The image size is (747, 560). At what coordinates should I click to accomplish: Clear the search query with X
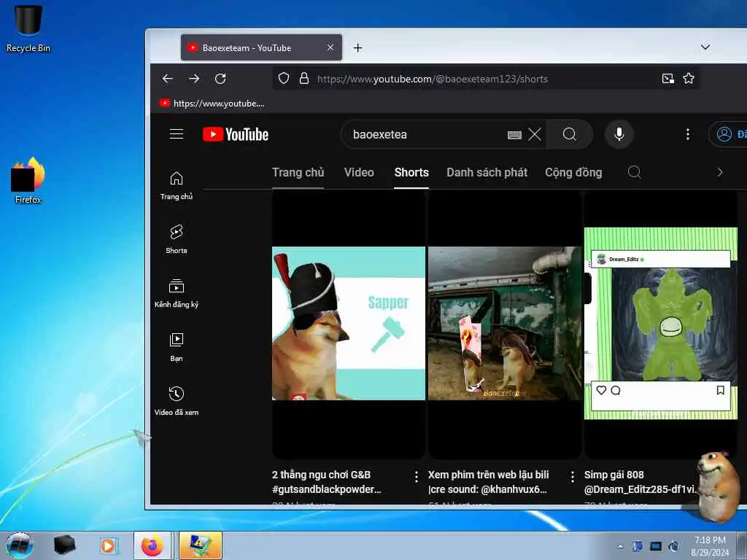click(535, 135)
